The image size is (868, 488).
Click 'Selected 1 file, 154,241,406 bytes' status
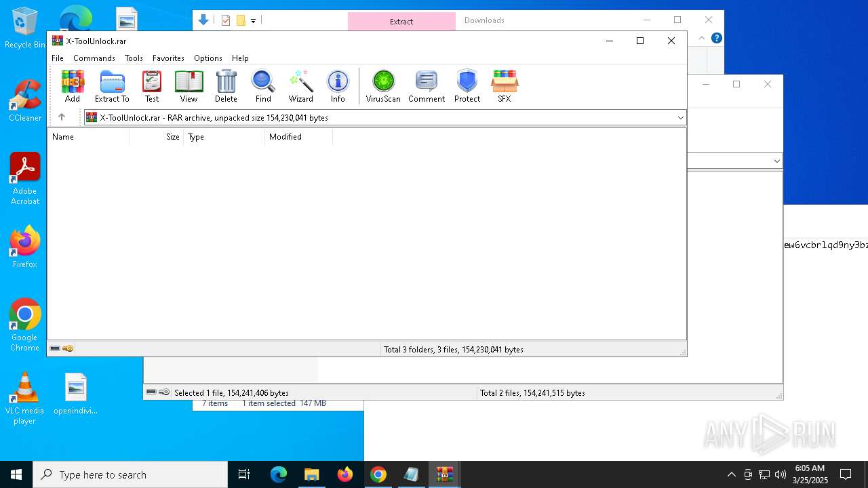click(x=231, y=393)
